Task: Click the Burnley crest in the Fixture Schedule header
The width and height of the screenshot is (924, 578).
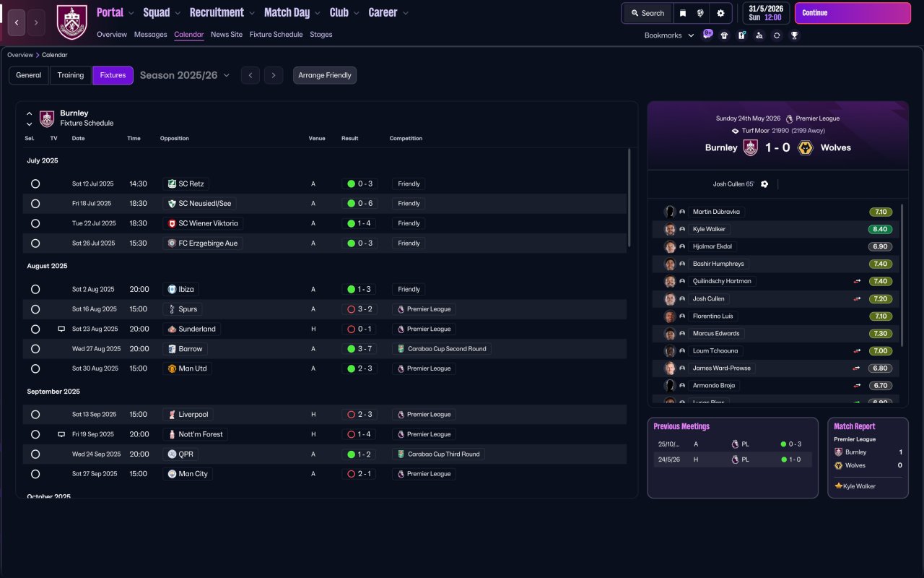Action: [x=47, y=118]
